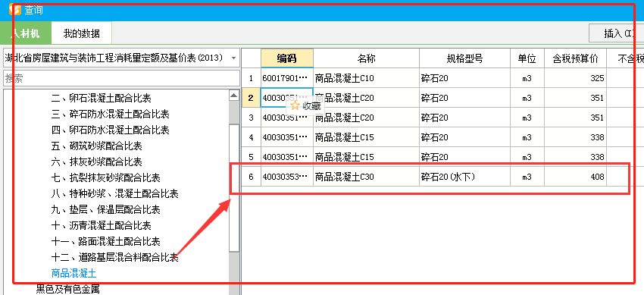The height and width of the screenshot is (295, 644).
Task: Click m3 unit cell in row 6
Action: (527, 177)
